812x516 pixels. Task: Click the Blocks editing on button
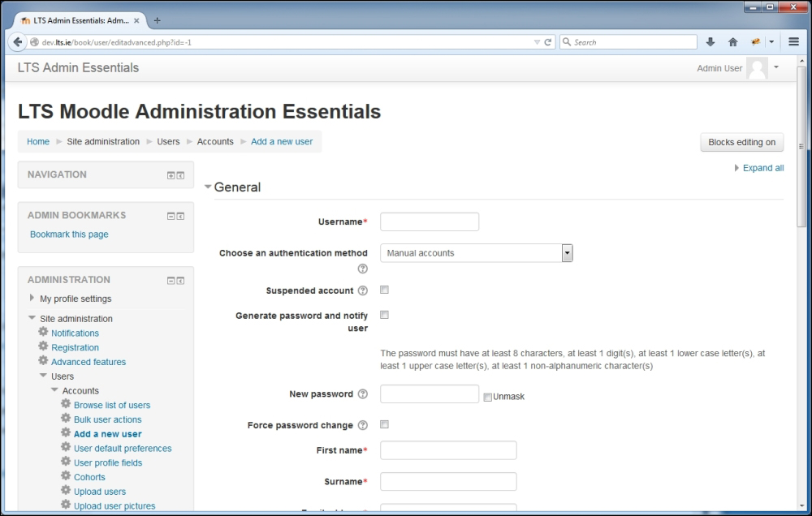(741, 142)
